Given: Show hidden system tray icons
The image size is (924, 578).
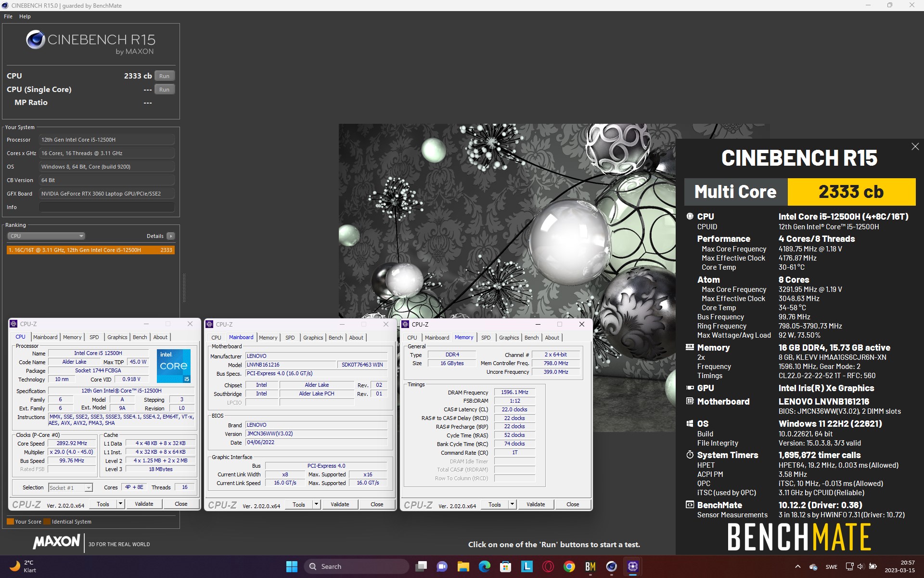Looking at the screenshot, I should (x=797, y=566).
